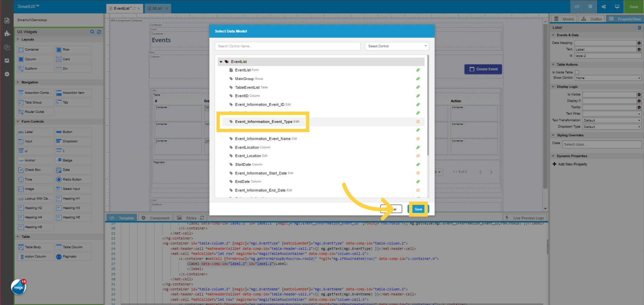Screen dimensions: 644x305
Task: Click the gear icon beside Data Mapping field
Action: (x=639, y=43)
